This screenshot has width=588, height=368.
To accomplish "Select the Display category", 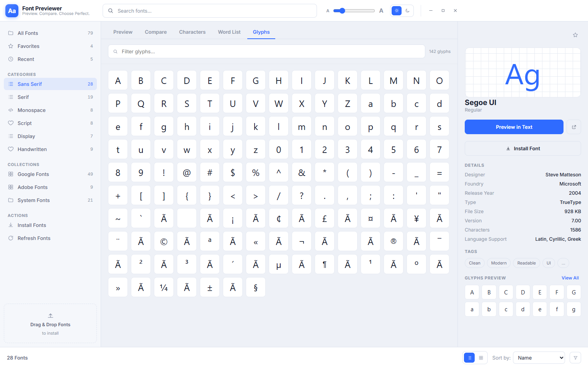I will coord(50,136).
